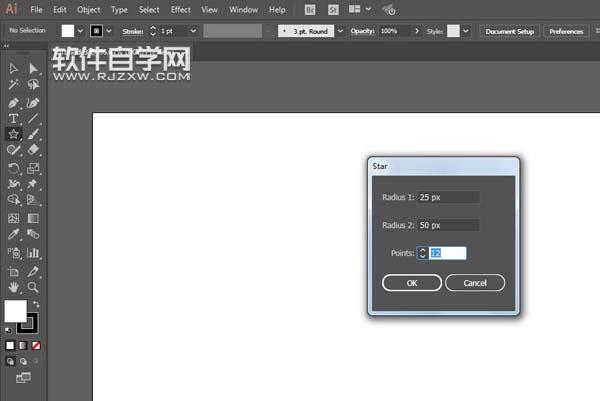This screenshot has width=600, height=401.
Task: Choose the Slice tool
Action: click(33, 272)
